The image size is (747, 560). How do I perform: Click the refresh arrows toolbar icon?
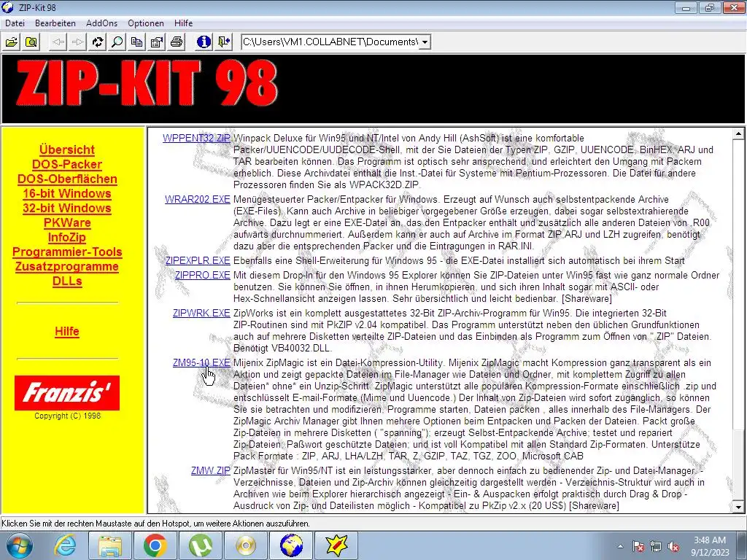click(98, 42)
